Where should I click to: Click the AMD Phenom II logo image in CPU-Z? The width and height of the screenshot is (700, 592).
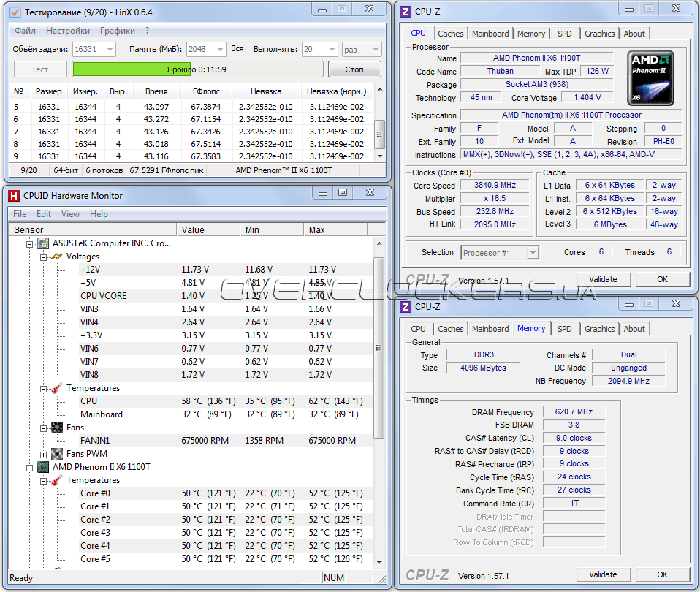(x=651, y=78)
